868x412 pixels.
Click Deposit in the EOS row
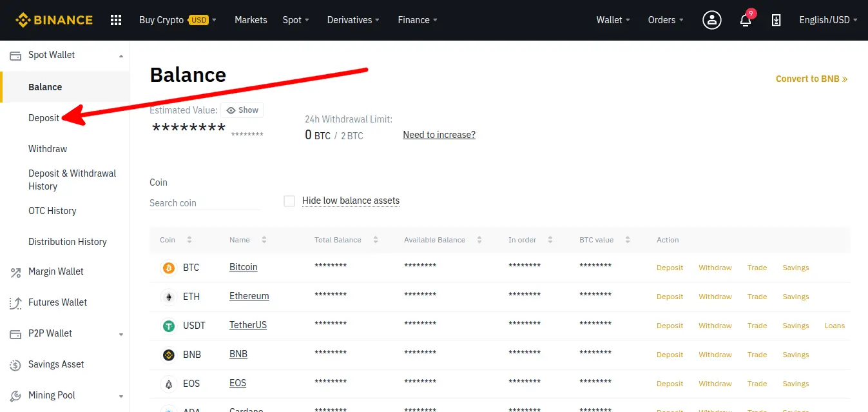(670, 384)
